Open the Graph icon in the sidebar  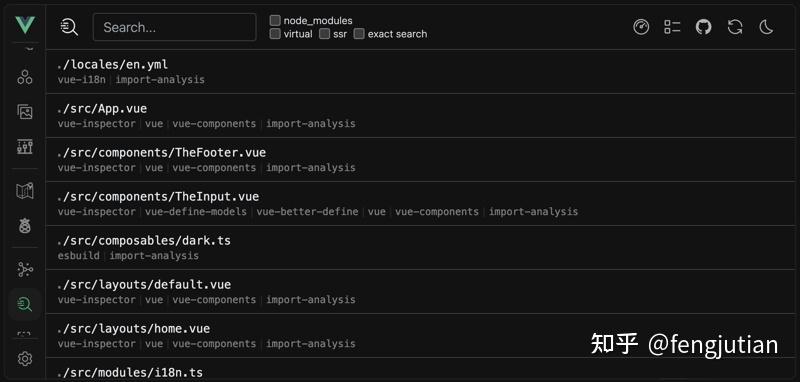coord(24,269)
